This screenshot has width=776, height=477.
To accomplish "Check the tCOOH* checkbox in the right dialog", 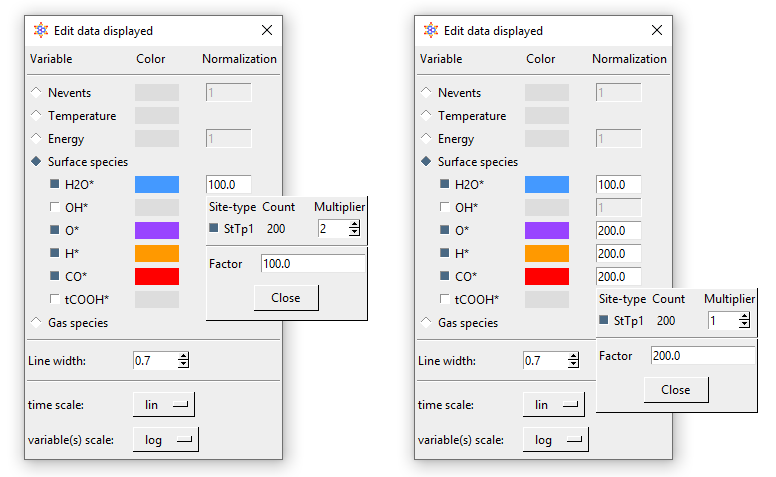I will click(446, 299).
